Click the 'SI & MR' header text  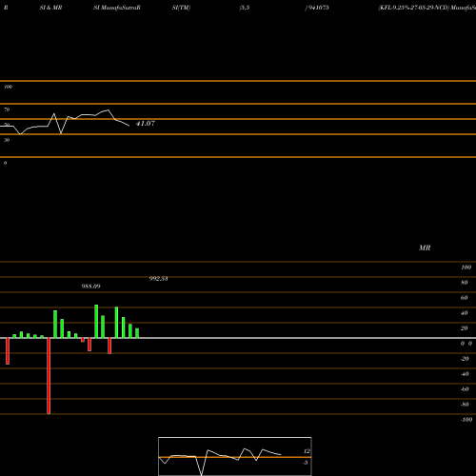[50, 8]
